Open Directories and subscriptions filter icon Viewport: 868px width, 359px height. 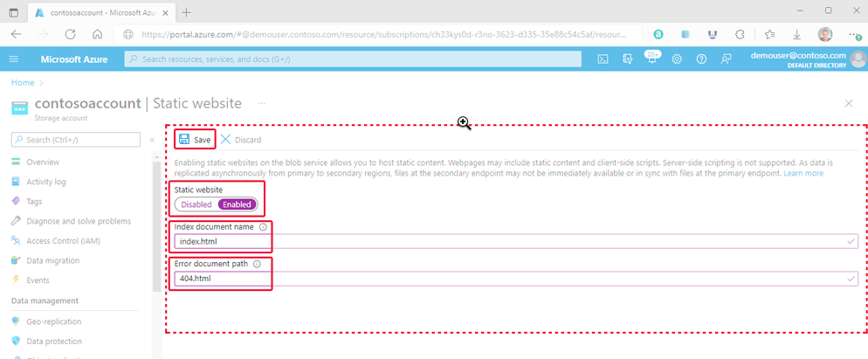627,59
